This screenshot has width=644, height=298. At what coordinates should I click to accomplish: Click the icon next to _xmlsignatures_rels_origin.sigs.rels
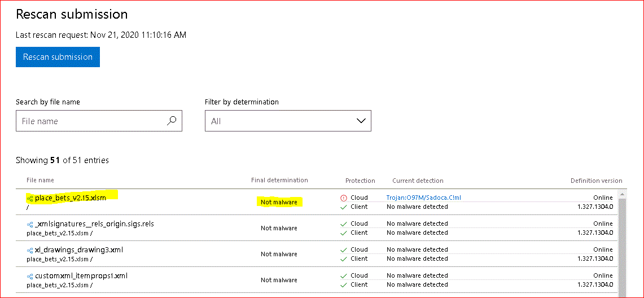tap(30, 224)
